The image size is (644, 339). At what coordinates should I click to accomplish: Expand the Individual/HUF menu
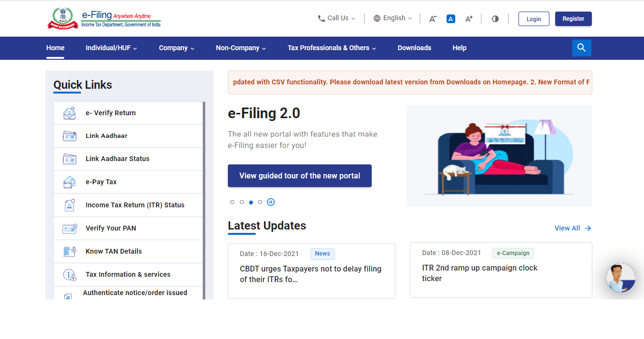112,48
